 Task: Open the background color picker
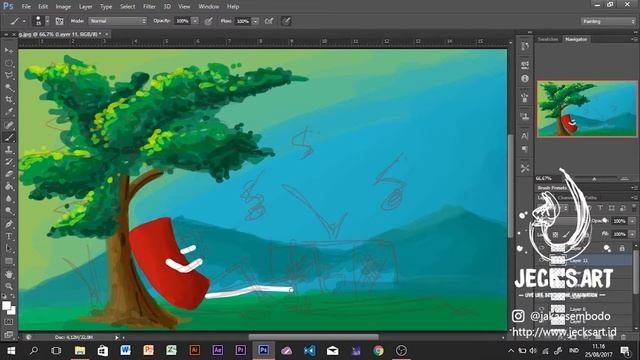[12, 311]
